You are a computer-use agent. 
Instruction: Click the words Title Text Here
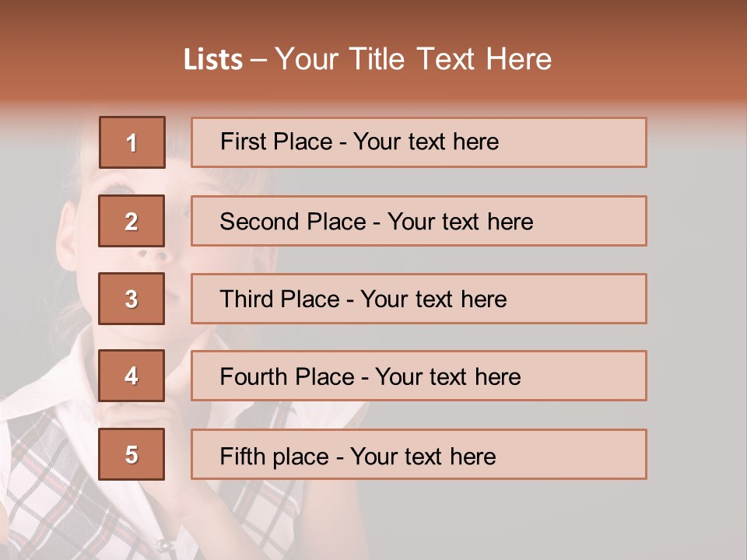click(451, 59)
